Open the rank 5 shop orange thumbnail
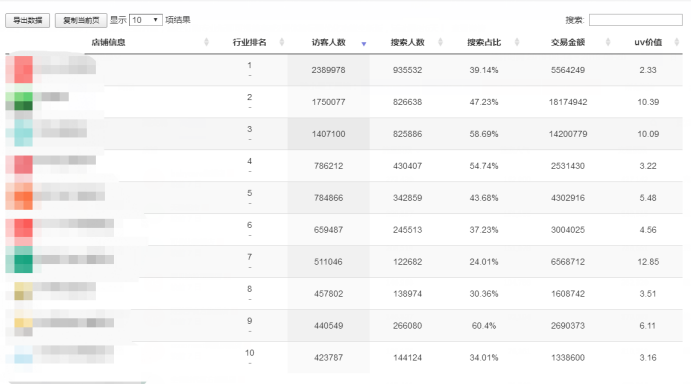This screenshot has width=691, height=385. (x=19, y=196)
